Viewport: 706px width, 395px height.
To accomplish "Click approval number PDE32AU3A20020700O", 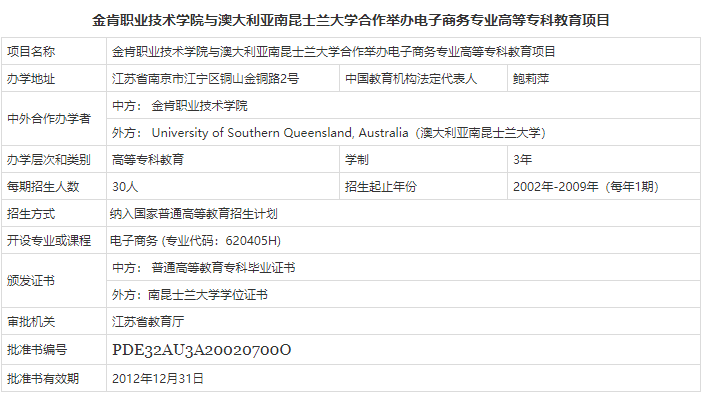I will 201,350.
